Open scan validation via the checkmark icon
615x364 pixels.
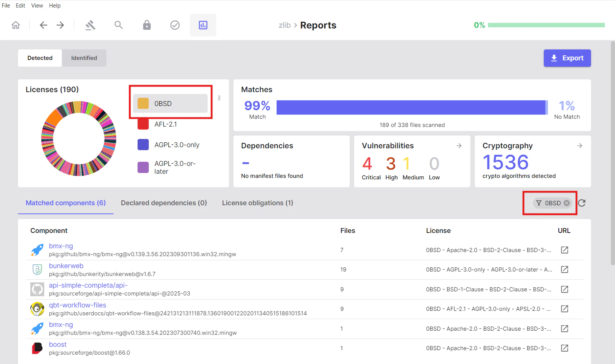(x=175, y=25)
